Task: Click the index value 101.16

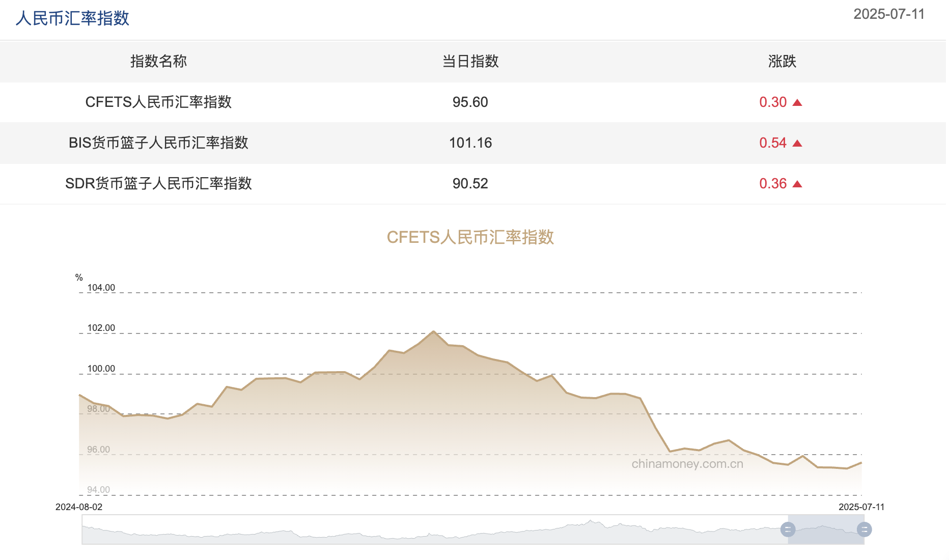Action: tap(470, 143)
